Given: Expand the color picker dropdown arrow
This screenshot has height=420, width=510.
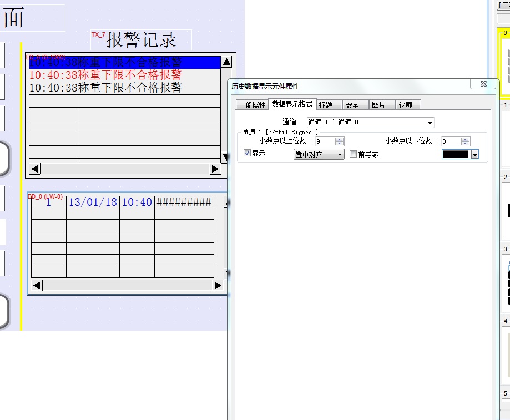Looking at the screenshot, I should [x=474, y=155].
